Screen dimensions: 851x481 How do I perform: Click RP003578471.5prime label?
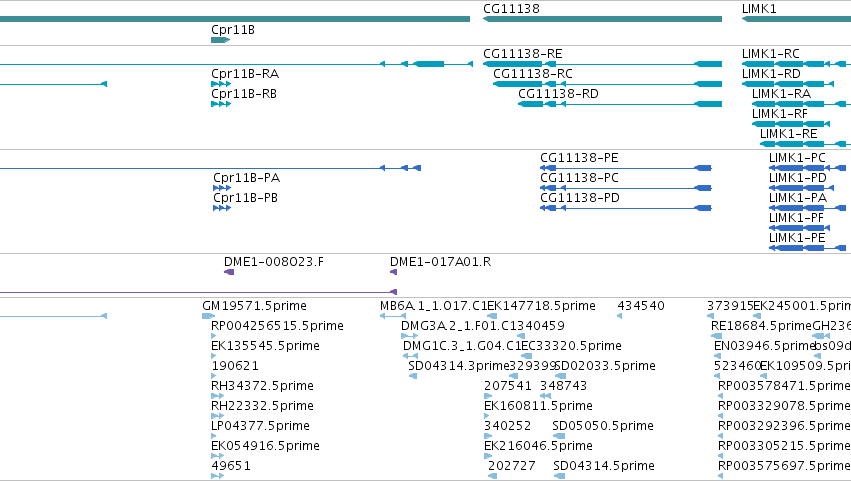pyautogui.click(x=784, y=386)
